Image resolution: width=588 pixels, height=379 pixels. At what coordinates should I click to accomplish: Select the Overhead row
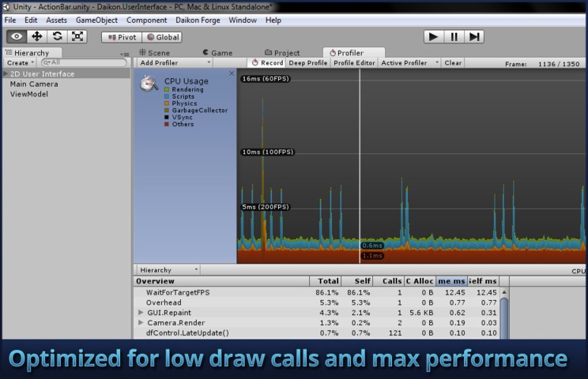(x=316, y=302)
